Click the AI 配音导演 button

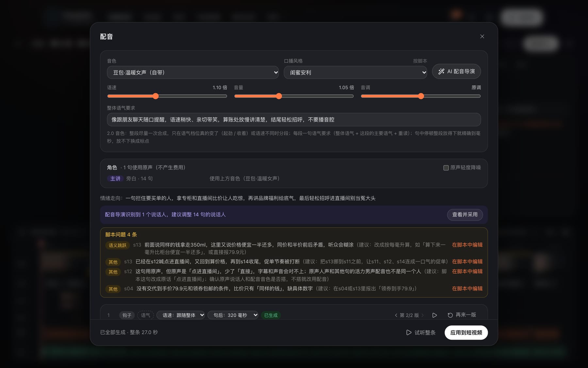[x=456, y=71]
